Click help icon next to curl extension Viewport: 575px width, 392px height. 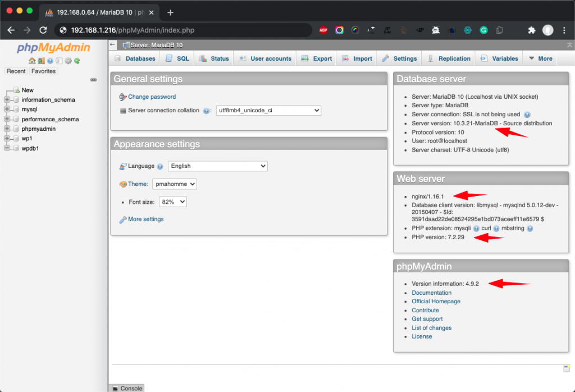point(496,229)
